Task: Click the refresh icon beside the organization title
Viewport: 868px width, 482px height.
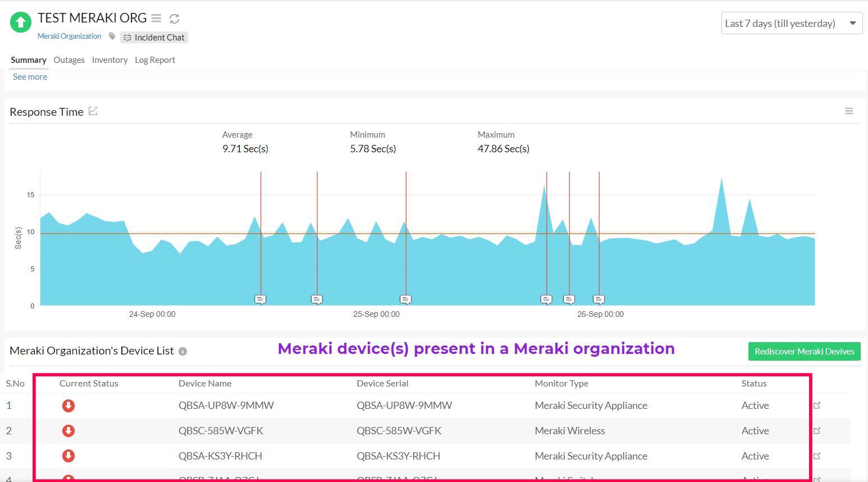Action: point(175,19)
